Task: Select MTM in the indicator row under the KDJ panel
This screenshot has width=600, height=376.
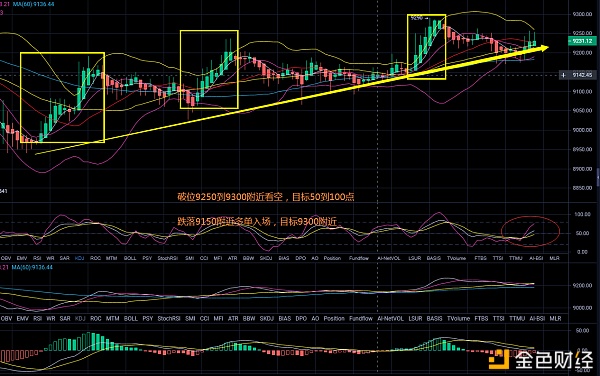Action: tap(111, 258)
